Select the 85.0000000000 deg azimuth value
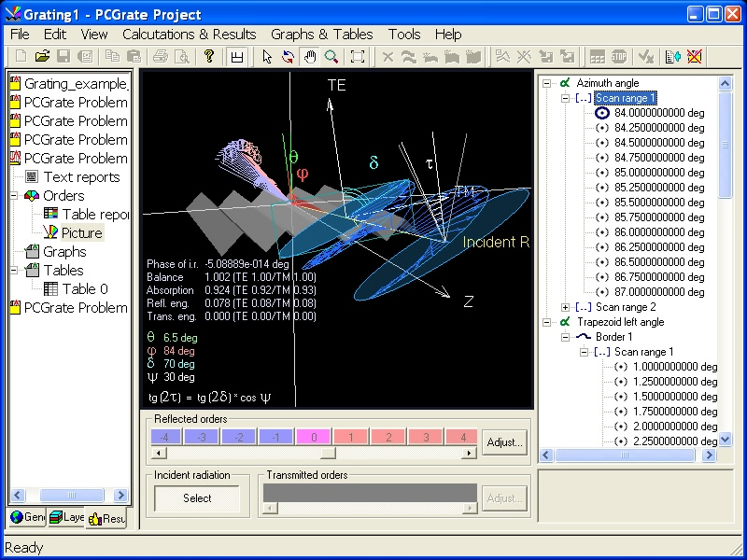This screenshot has height=560, width=747. click(x=659, y=173)
